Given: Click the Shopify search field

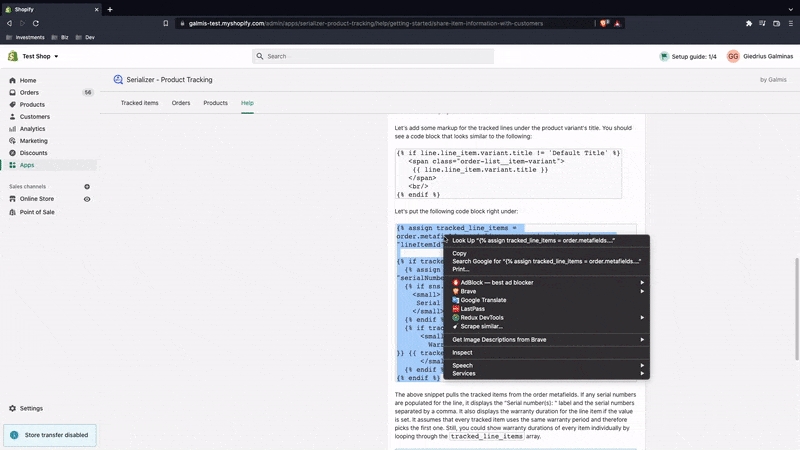Looking at the screenshot, I should click(x=358, y=56).
